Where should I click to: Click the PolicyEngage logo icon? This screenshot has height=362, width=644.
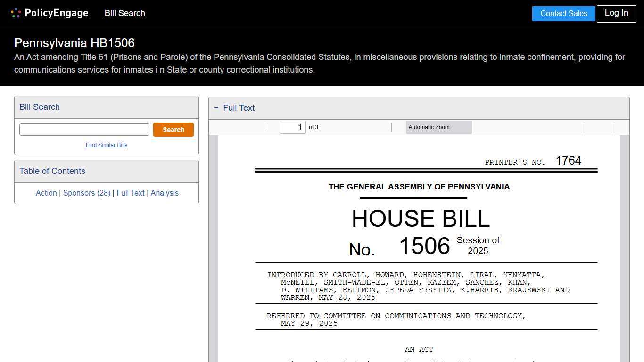pos(15,13)
